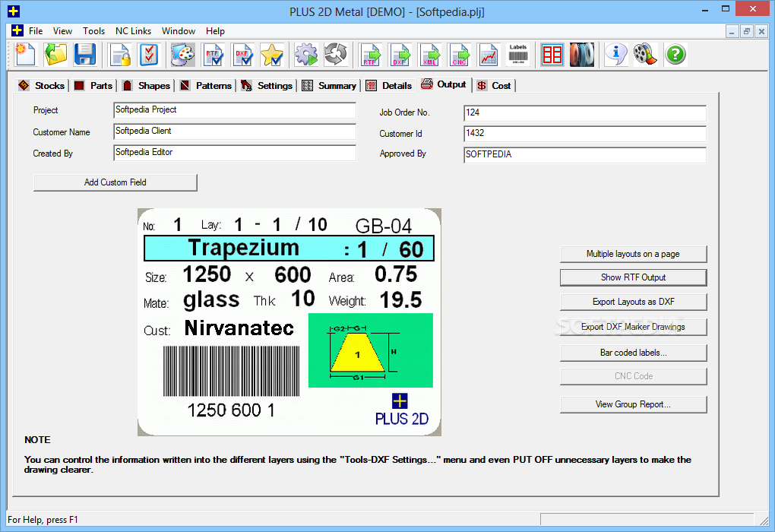Image resolution: width=775 pixels, height=532 pixels.
Task: Click Show RTF Output button
Action: click(633, 278)
